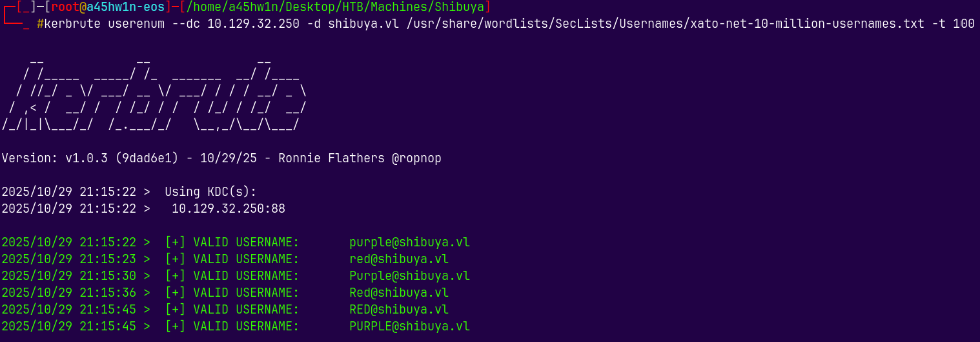This screenshot has height=342, width=980.
Task: Click the kerbrute command name
Action: [x=72, y=25]
